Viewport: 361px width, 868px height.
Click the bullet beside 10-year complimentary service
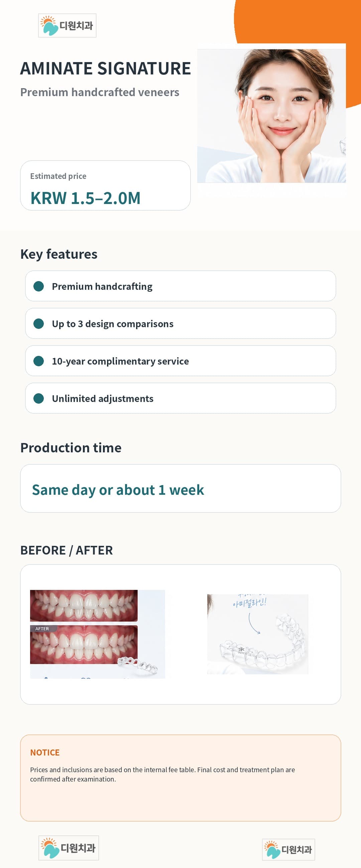(39, 361)
